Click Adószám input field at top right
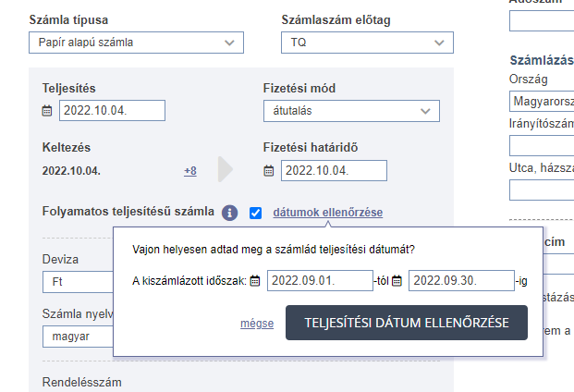The width and height of the screenshot is (574, 392). (x=542, y=21)
